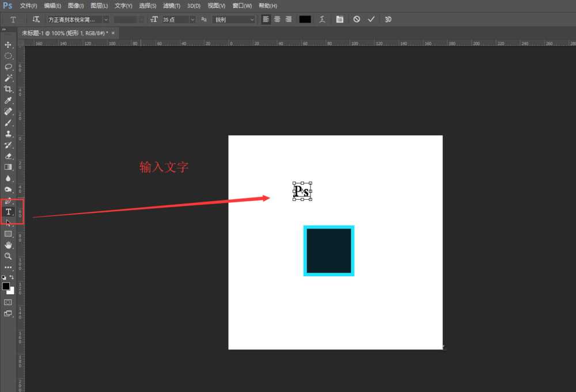Cancel current text edits
The height and width of the screenshot is (392, 576).
pos(357,19)
